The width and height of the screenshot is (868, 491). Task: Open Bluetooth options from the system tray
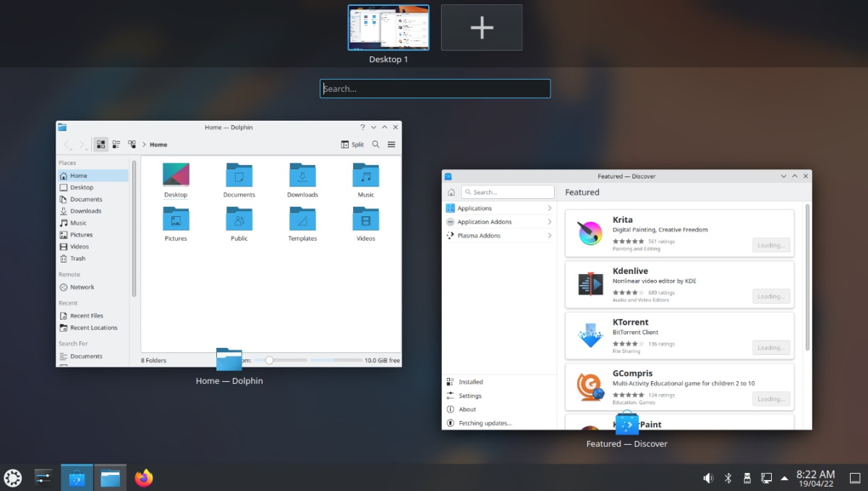point(728,477)
